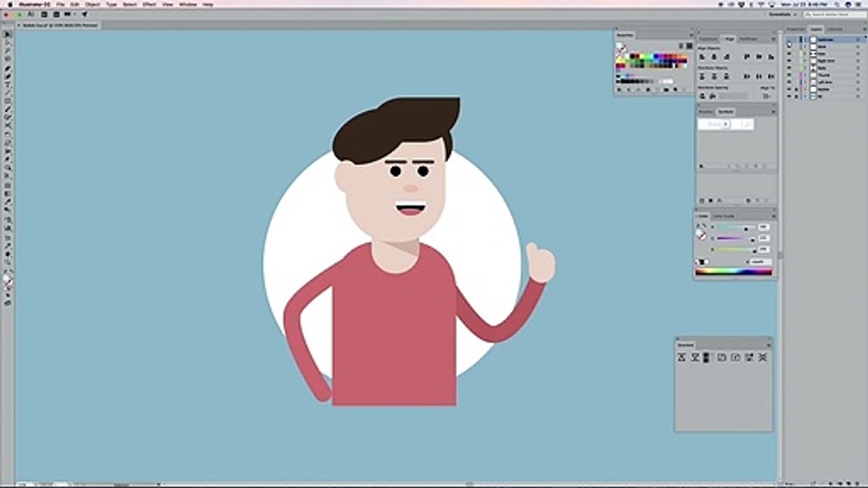Click the hex color value field
The height and width of the screenshot is (488, 868).
tap(761, 262)
